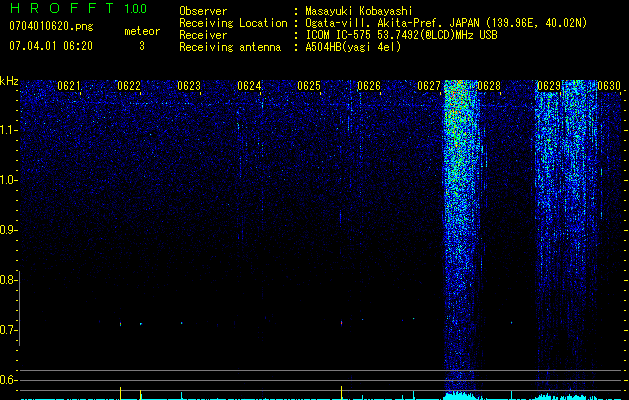Click the ICOM IC-575 receiver text

[x=401, y=35]
